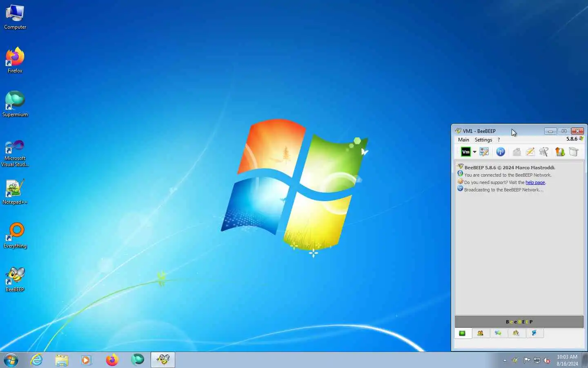Click the green Vm user status avatar

point(465,152)
